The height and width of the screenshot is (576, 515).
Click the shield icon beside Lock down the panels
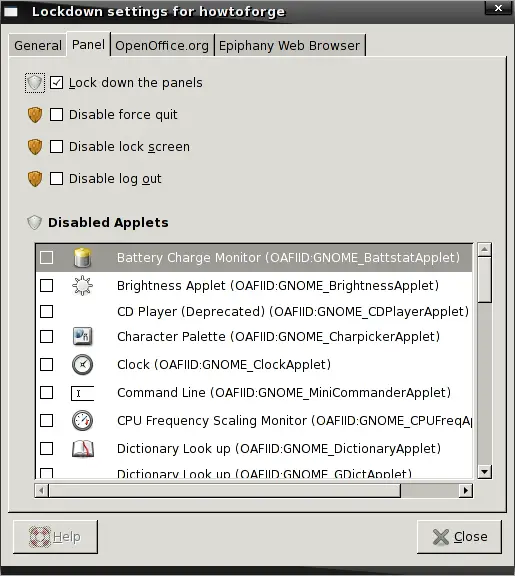click(35, 83)
